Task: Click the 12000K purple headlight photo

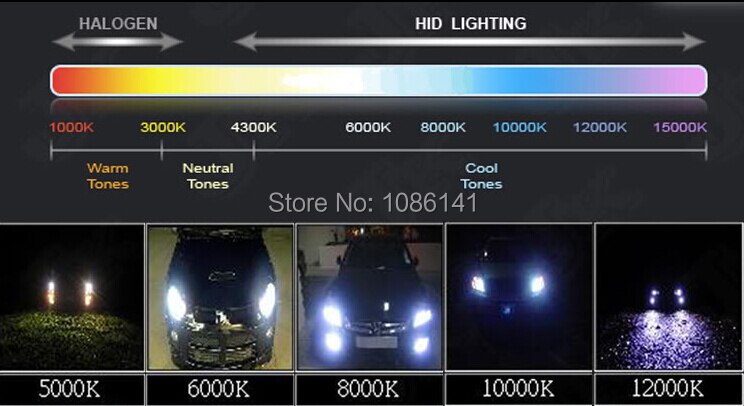Action: click(x=669, y=297)
